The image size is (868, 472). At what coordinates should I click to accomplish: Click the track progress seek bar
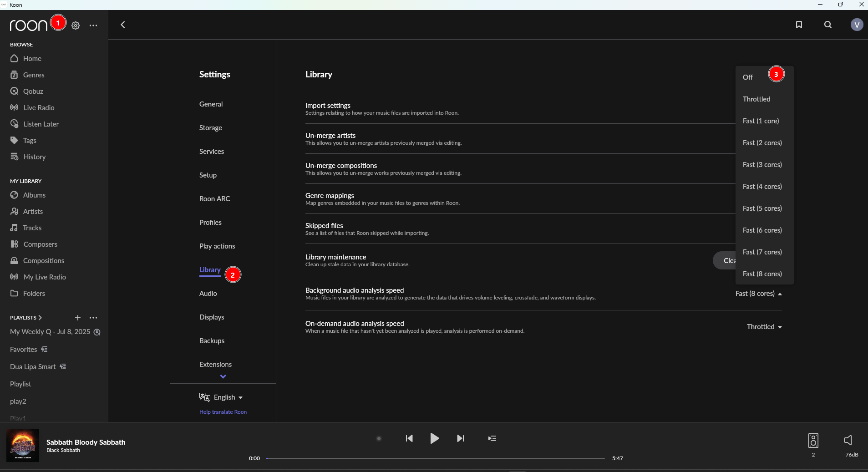click(435, 458)
